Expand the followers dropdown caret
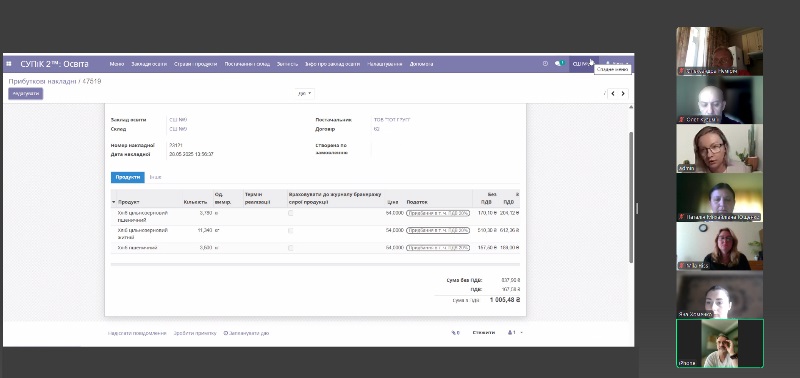The width and height of the screenshot is (800, 378). 521,333
